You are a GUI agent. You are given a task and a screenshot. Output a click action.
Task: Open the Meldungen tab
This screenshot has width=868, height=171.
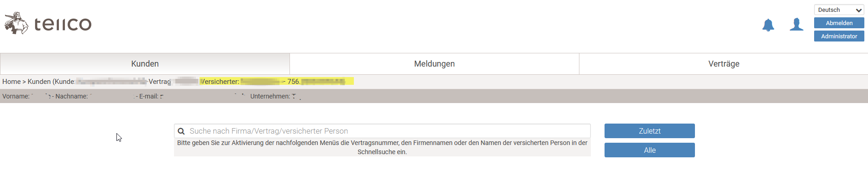pyautogui.click(x=434, y=64)
